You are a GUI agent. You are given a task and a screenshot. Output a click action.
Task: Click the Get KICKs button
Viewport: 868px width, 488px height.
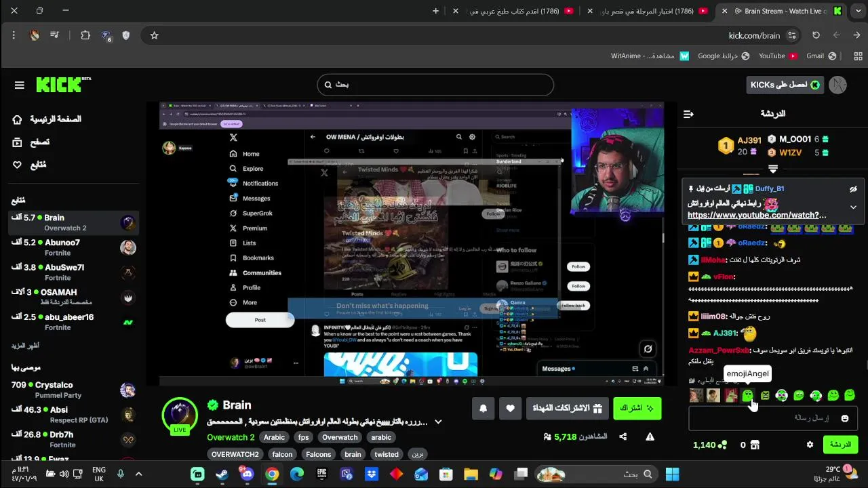pyautogui.click(x=785, y=85)
